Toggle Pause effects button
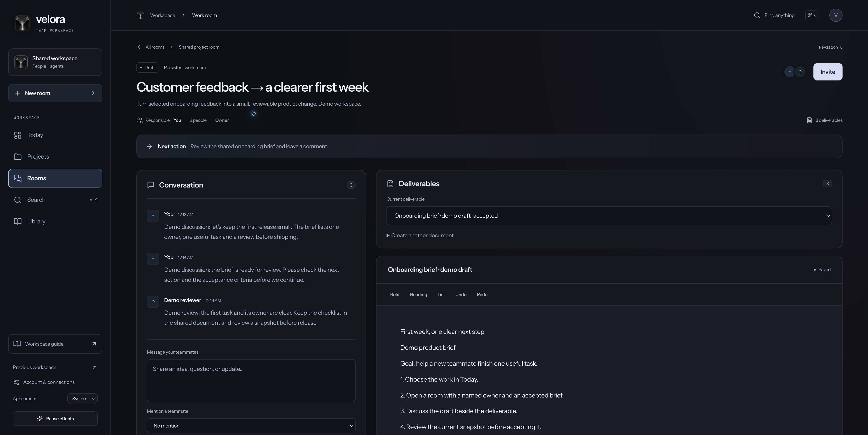The image size is (868, 435). click(55, 418)
